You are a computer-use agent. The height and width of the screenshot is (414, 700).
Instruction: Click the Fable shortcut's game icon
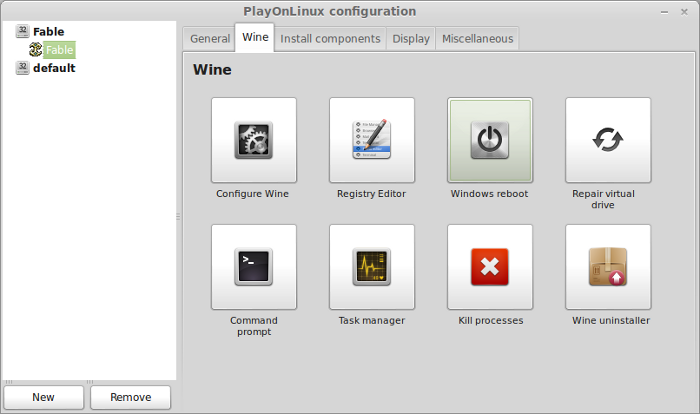coord(36,50)
